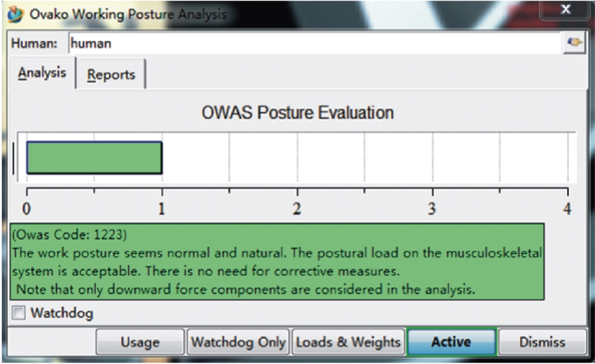
Task: Toggle the Watchdog checkbox
Action: tap(20, 313)
